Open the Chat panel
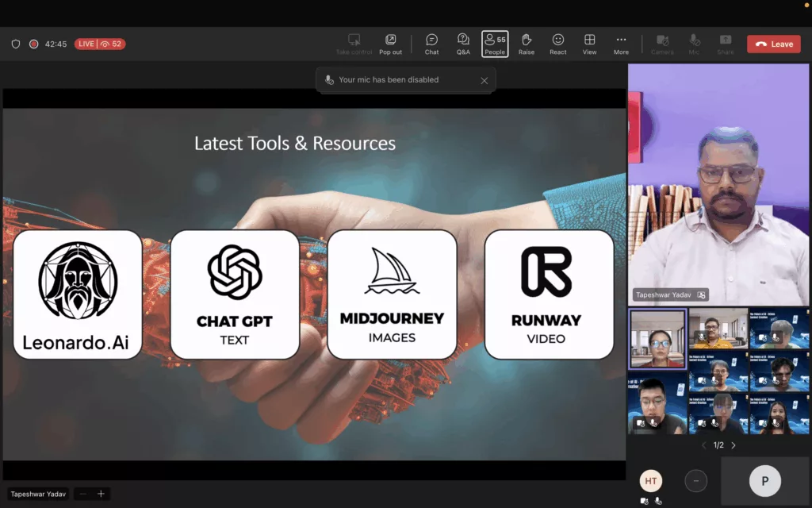This screenshot has height=508, width=812. click(x=431, y=44)
